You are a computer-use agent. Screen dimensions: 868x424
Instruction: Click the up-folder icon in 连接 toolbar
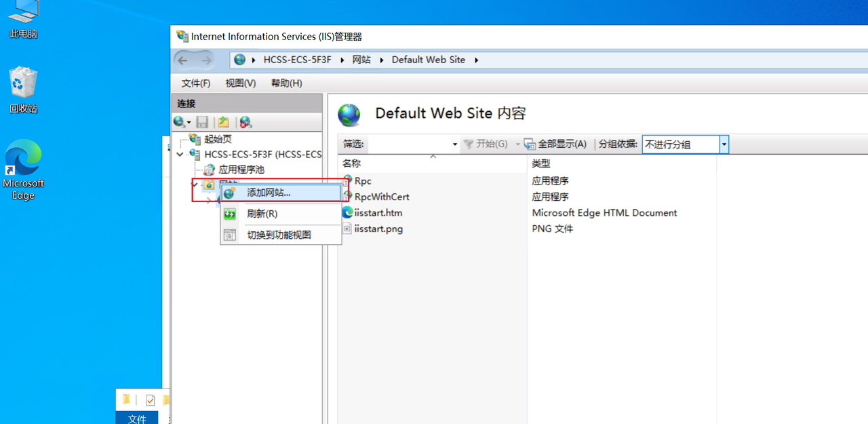click(223, 122)
